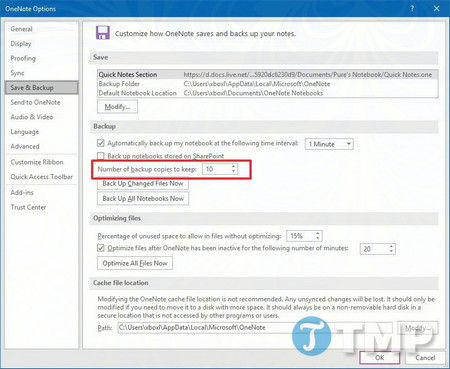Click Optimize All Files Now

pos(135,263)
